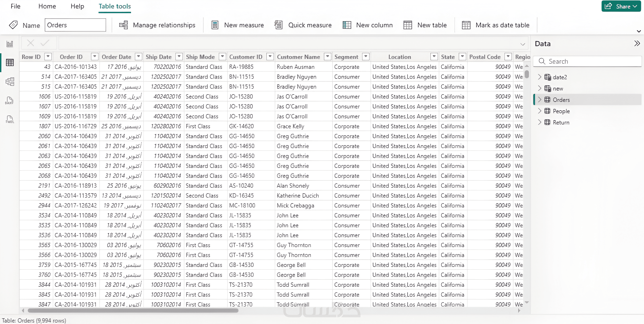Click Manage relationships button
Screen dimensions: 644x324
point(157,25)
